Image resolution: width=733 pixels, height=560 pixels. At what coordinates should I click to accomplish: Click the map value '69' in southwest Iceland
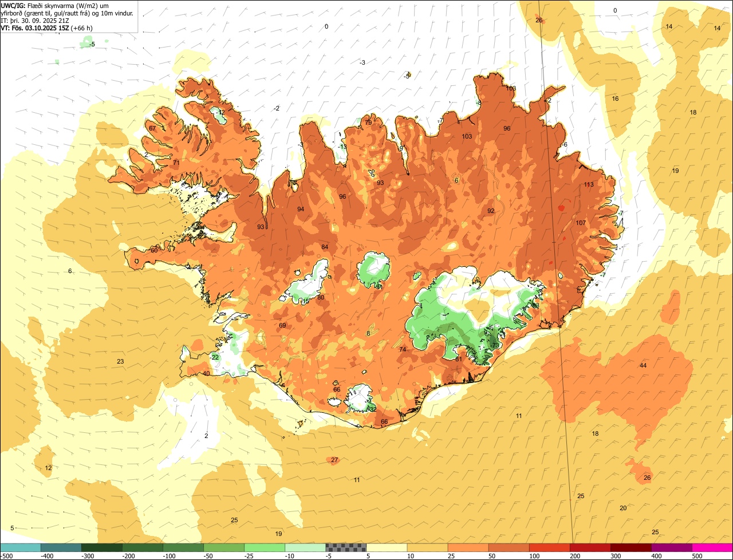click(x=282, y=325)
